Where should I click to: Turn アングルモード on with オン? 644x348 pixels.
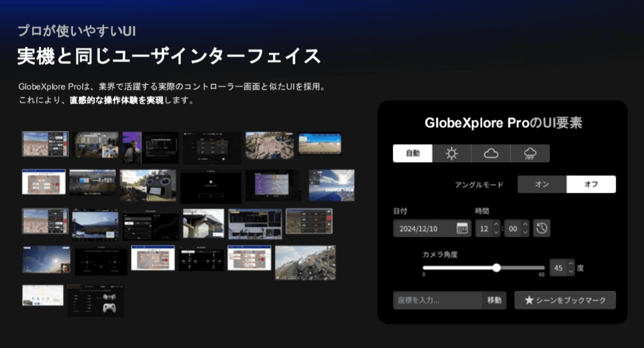point(542,184)
